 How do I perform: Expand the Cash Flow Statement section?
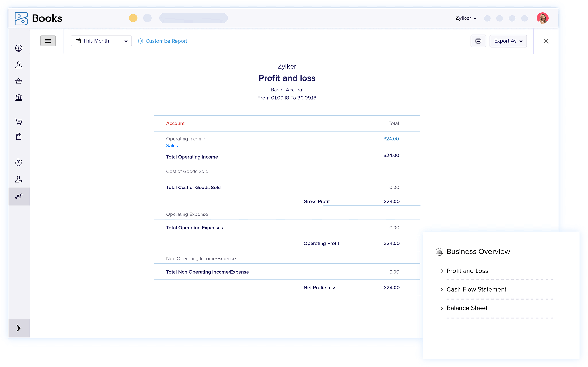[442, 289]
